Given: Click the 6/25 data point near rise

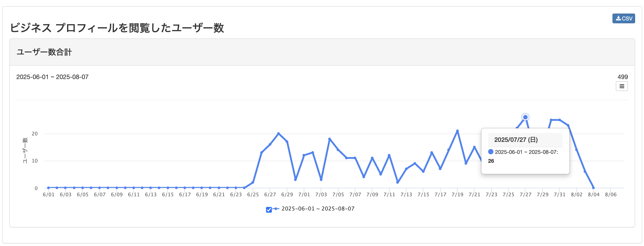Looking at the screenshot, I should pos(253,183).
